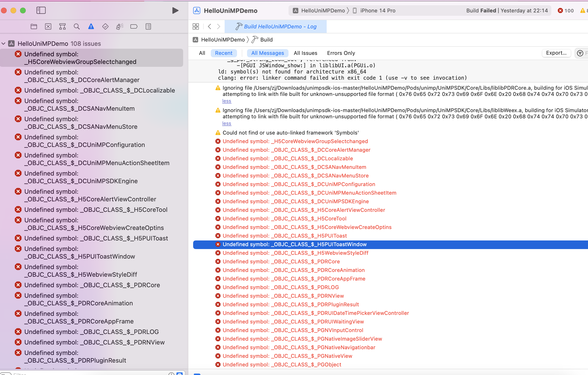Choose the iPhone 14 Pro run destination
588x375 pixels.
(x=374, y=10)
